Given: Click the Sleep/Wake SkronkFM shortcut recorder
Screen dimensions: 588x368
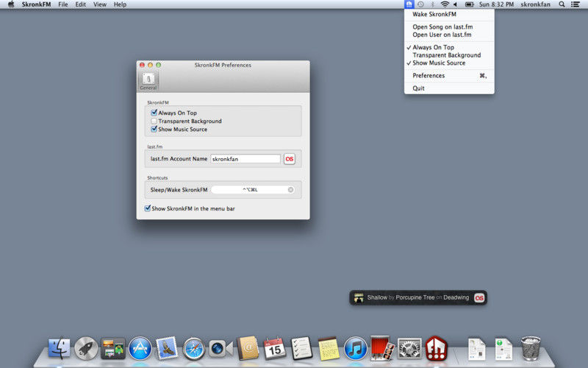Looking at the screenshot, I should coord(252,190).
